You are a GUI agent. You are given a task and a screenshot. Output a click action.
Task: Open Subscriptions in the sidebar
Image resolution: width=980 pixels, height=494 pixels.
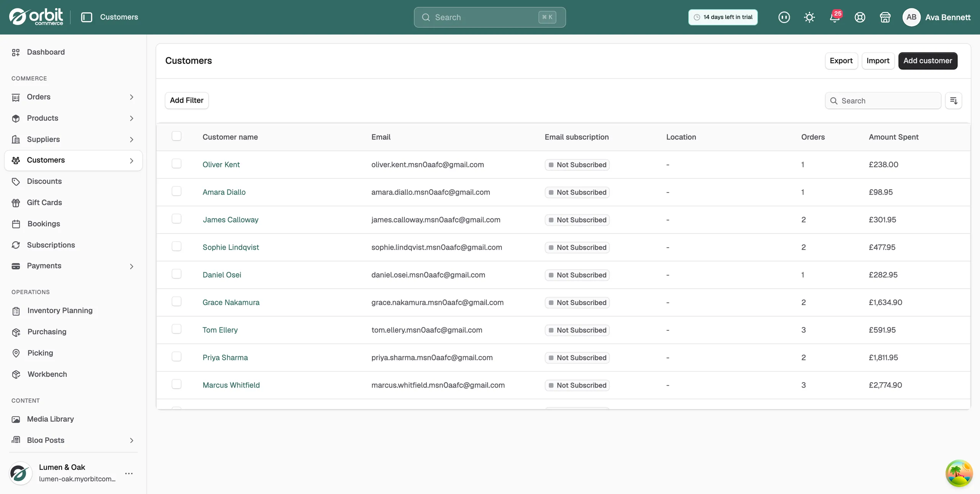tap(73, 245)
